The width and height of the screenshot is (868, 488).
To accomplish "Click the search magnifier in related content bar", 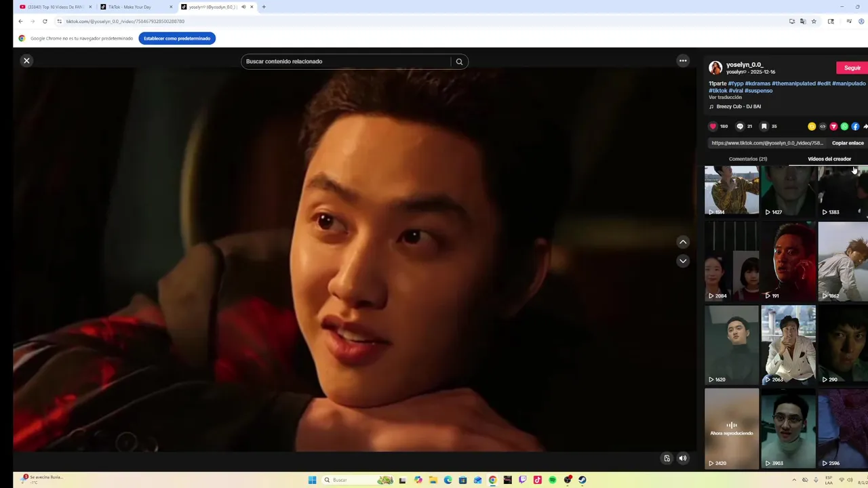I will click(x=459, y=62).
